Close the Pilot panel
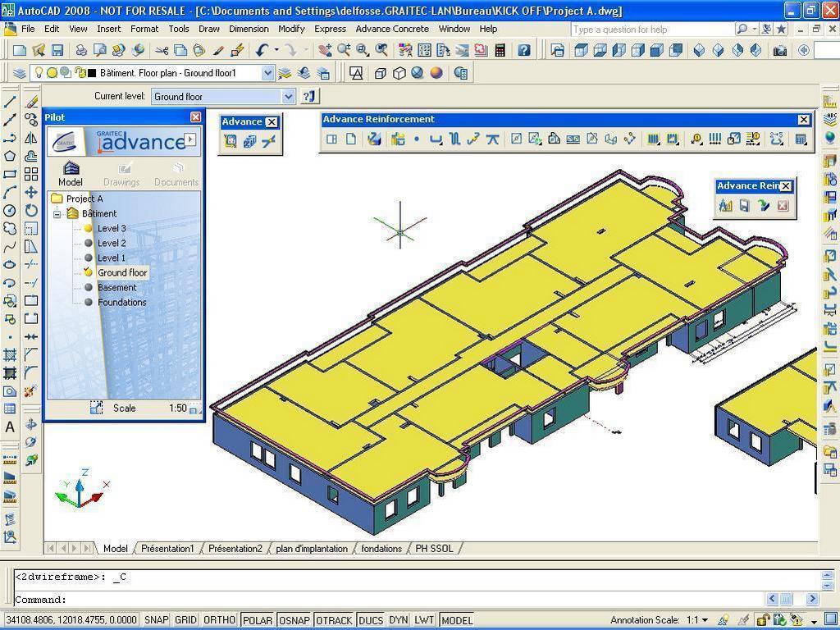The image size is (840, 630). (195, 116)
